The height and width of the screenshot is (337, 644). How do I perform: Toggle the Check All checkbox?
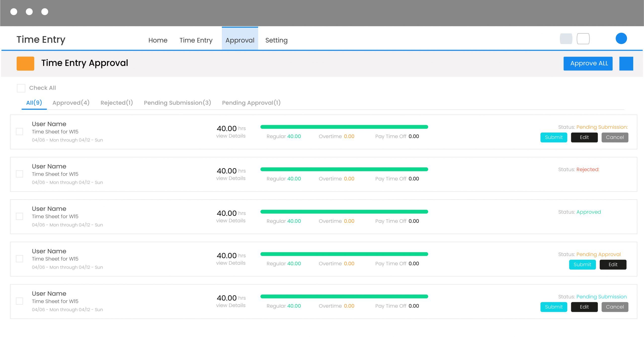coord(21,88)
